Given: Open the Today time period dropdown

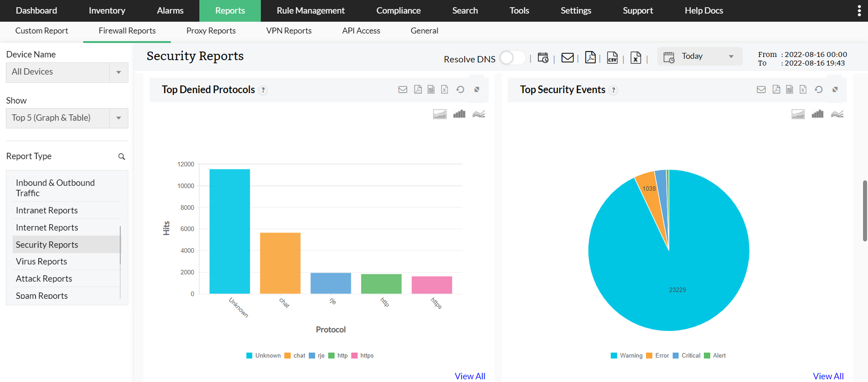Looking at the screenshot, I should (x=699, y=57).
